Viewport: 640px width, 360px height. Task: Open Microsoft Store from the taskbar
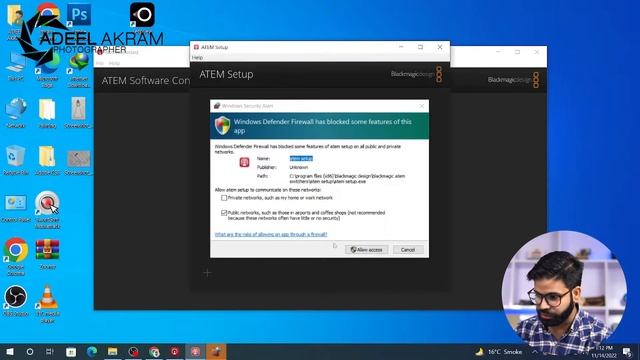pos(71,351)
